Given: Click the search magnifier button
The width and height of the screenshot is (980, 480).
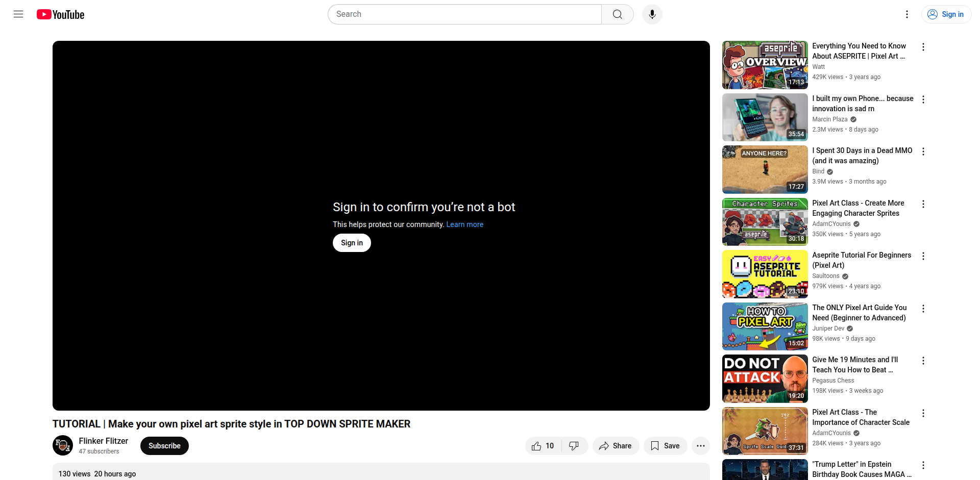Looking at the screenshot, I should (617, 14).
